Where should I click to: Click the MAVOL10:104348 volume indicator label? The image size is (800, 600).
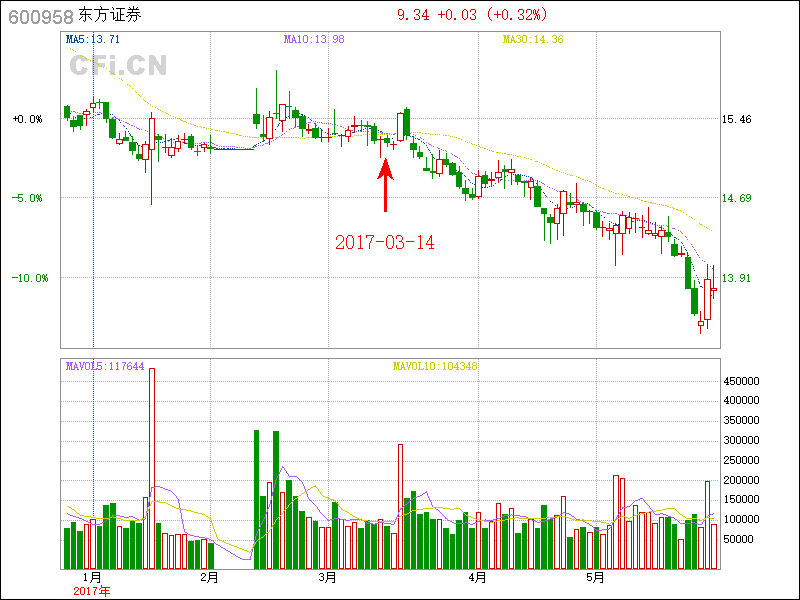click(435, 366)
